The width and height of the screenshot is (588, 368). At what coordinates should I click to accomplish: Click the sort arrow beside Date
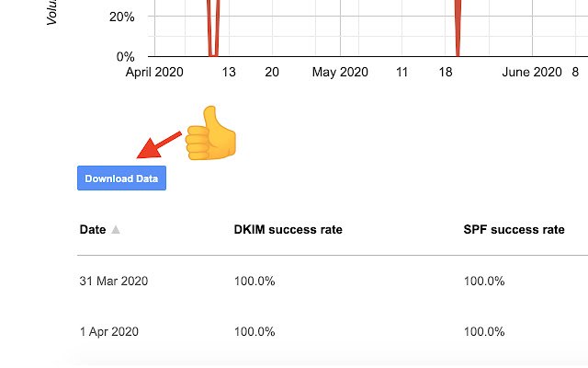[x=116, y=230]
